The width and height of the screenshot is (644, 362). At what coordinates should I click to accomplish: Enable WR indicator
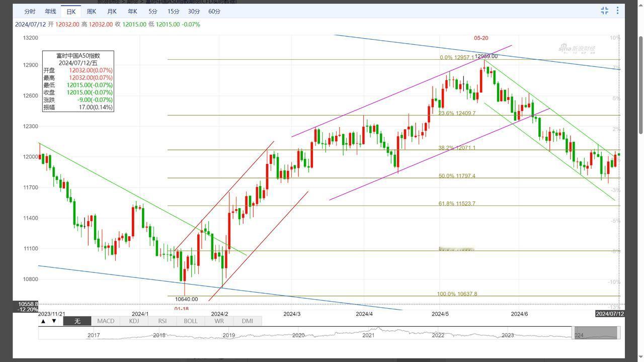(219, 321)
